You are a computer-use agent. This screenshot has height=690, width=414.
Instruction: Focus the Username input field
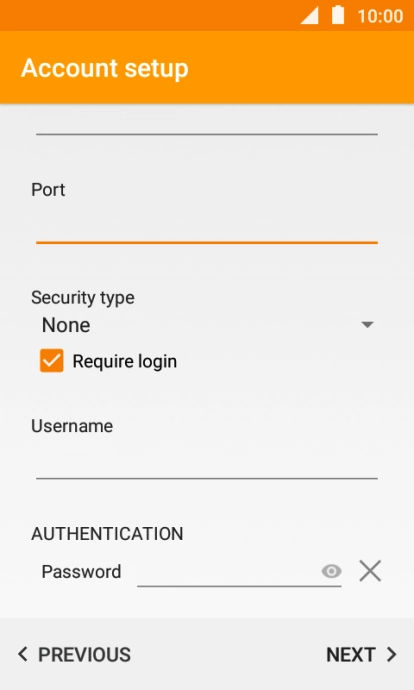point(207,462)
